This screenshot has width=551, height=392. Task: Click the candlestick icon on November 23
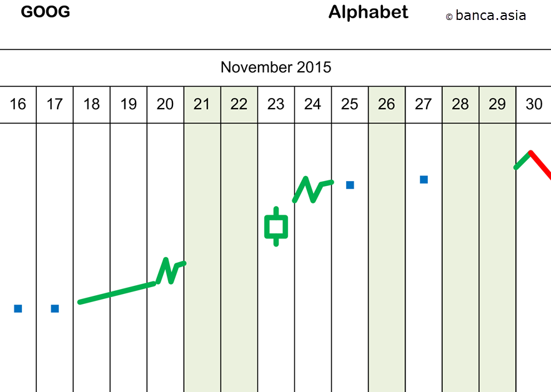point(276,227)
